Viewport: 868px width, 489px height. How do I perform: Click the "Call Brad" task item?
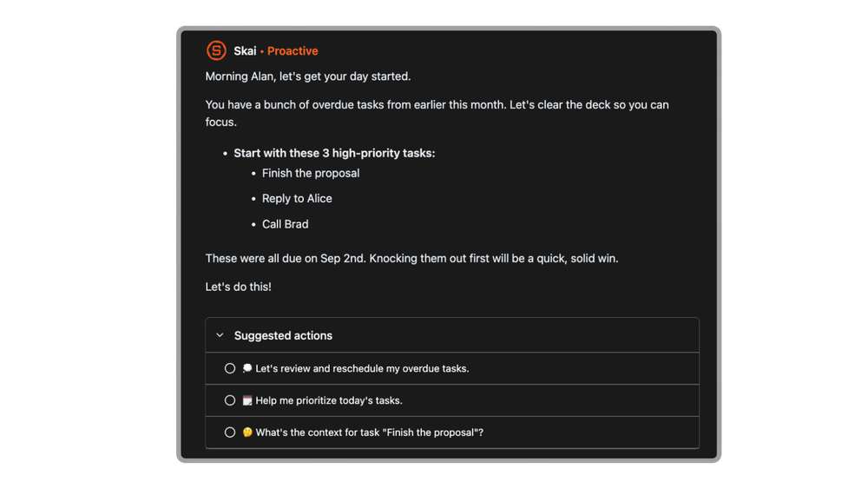point(286,224)
